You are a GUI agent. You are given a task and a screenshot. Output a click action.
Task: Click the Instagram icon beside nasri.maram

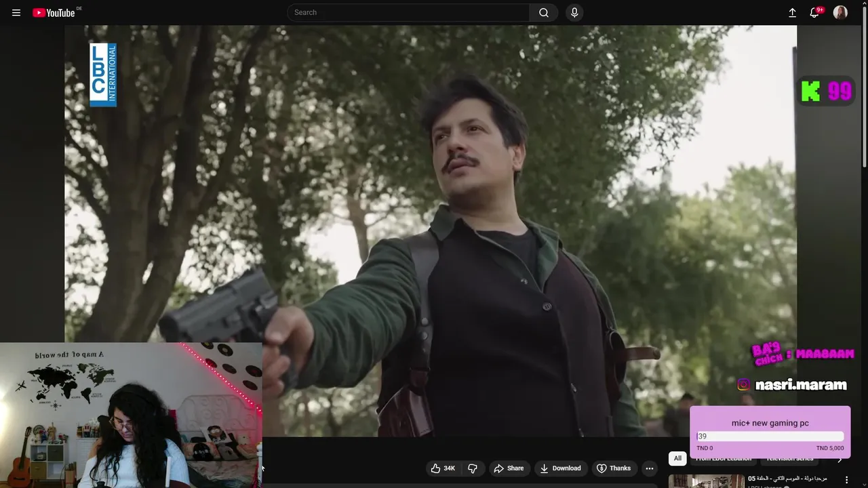coord(744,384)
